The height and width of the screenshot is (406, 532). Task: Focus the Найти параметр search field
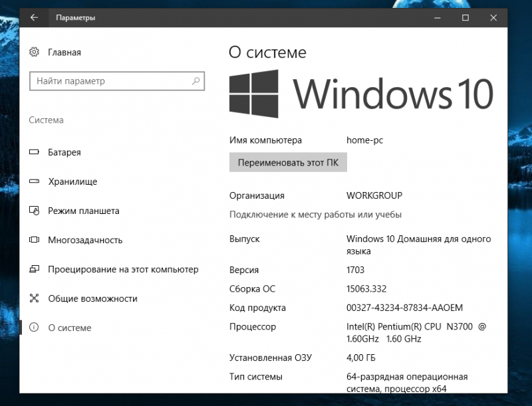[117, 81]
